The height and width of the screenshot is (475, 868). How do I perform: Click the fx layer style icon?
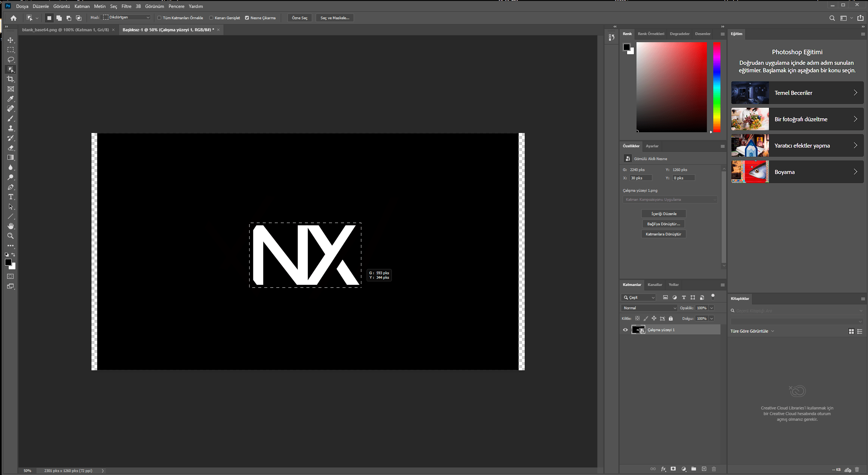[663, 469]
